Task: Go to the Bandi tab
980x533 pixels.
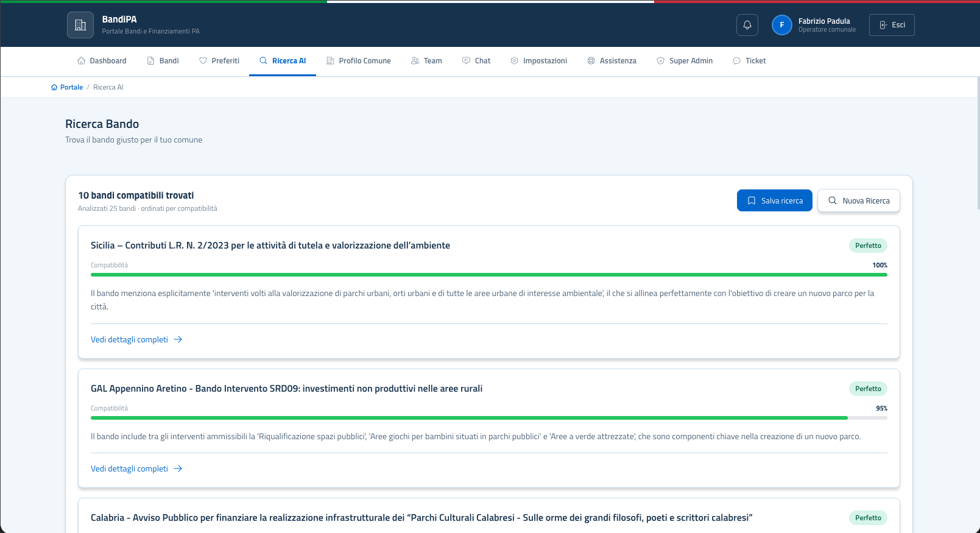Action: 163,61
